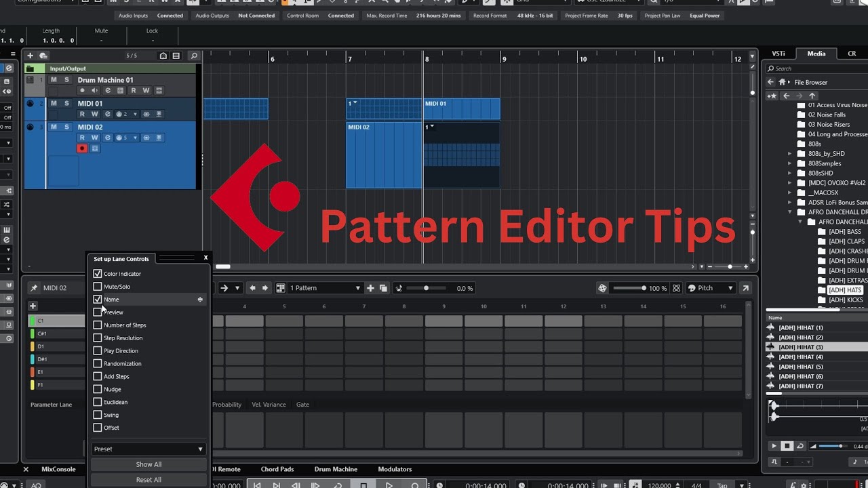Open the 1 Pattern dropdown

tap(325, 288)
